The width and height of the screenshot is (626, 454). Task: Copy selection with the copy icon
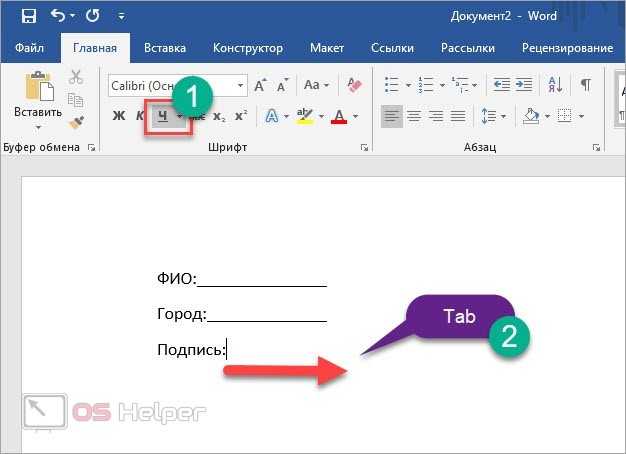pyautogui.click(x=76, y=100)
